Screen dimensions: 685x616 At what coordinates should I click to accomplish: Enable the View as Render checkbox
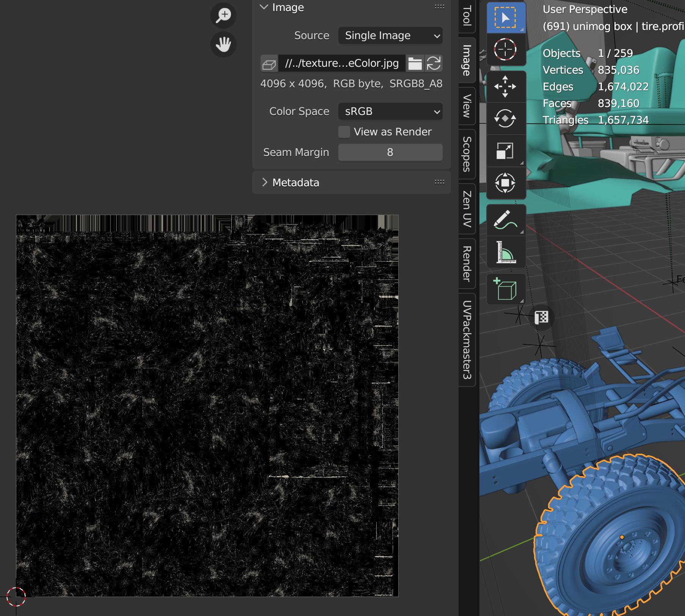(x=344, y=132)
